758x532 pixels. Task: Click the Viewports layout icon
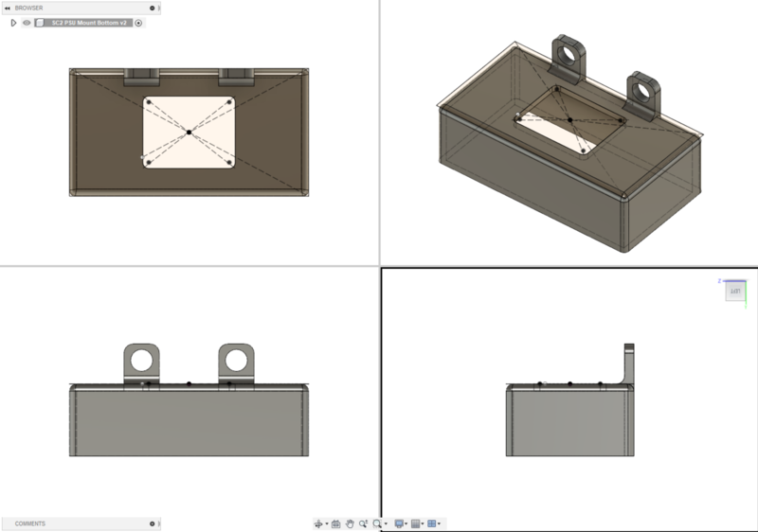click(x=432, y=523)
